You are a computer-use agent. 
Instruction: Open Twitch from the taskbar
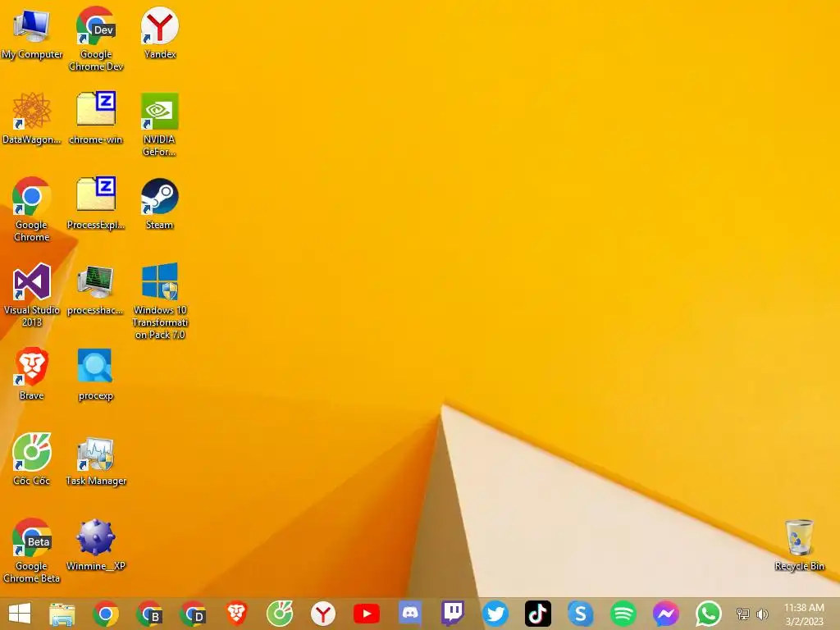(x=453, y=614)
